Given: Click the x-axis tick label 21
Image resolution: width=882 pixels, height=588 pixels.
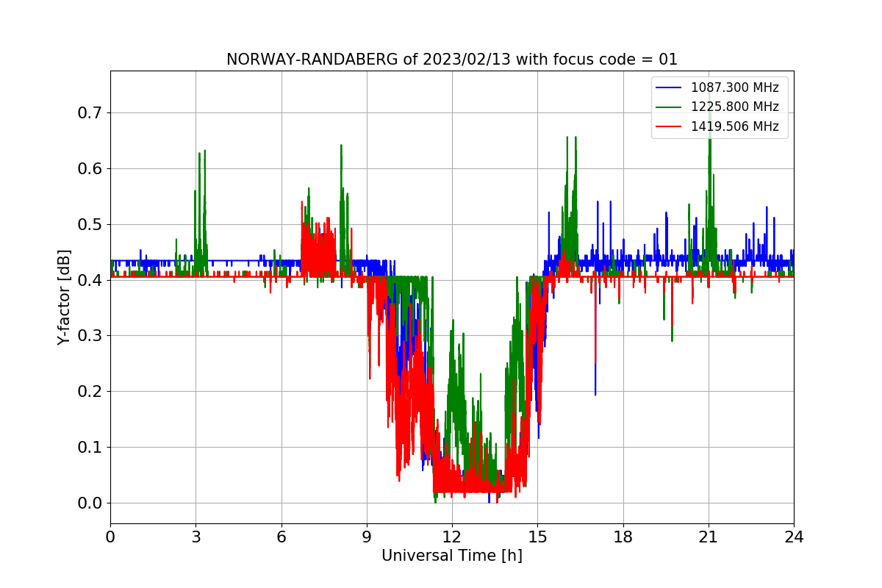Looking at the screenshot, I should click(x=709, y=537).
